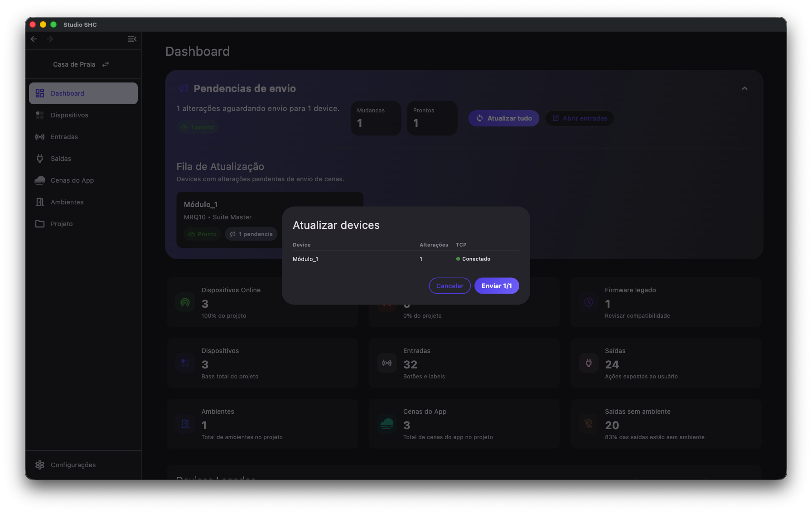Screen dimensions: 812x513
Task: Click the Atualizar tudo button
Action: (503, 118)
